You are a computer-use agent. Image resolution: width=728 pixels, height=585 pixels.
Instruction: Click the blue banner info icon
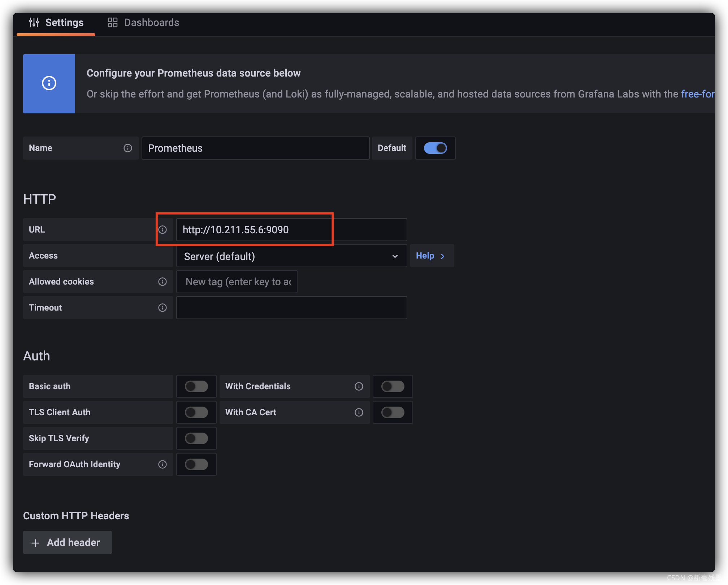pos(49,83)
